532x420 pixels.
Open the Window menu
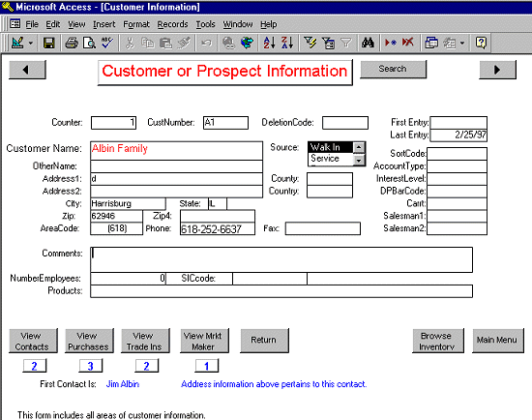pos(238,24)
